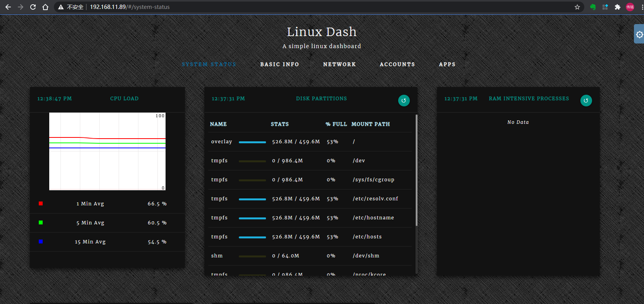Image resolution: width=644 pixels, height=304 pixels.
Task: Click the 15 Min Avg label
Action: pyautogui.click(x=90, y=242)
